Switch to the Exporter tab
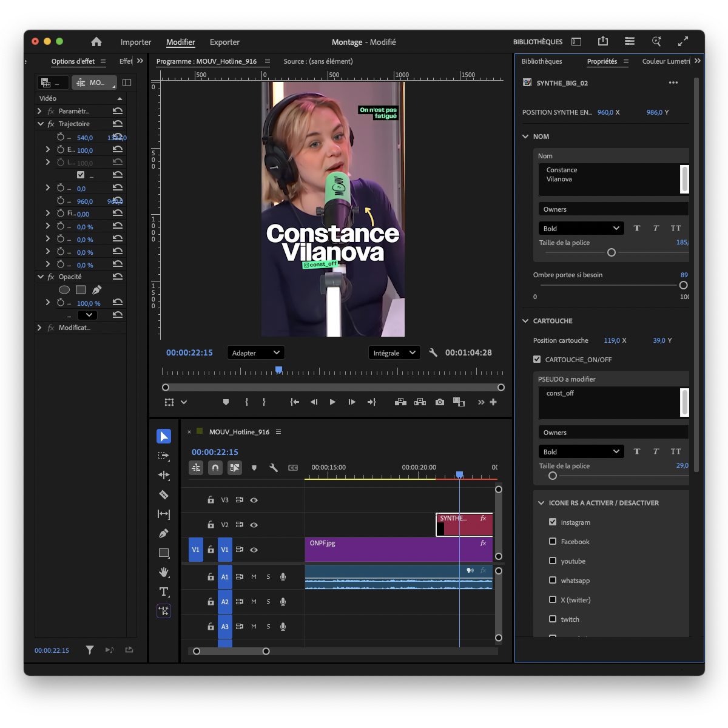 pos(224,42)
